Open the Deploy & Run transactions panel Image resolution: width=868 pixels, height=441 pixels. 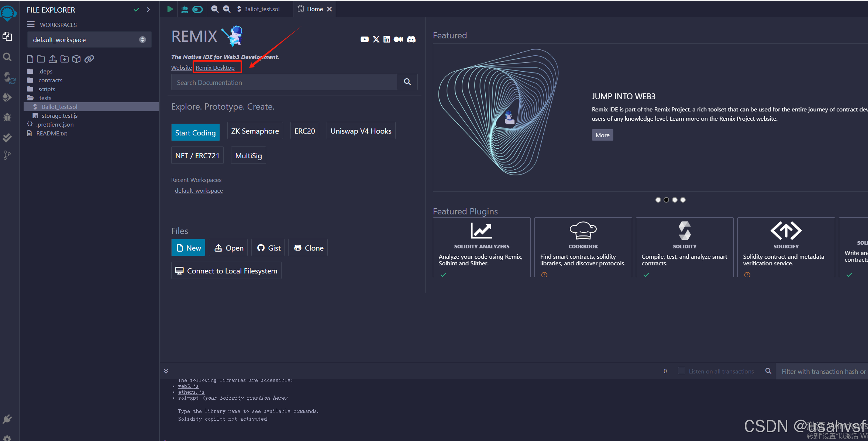7,97
